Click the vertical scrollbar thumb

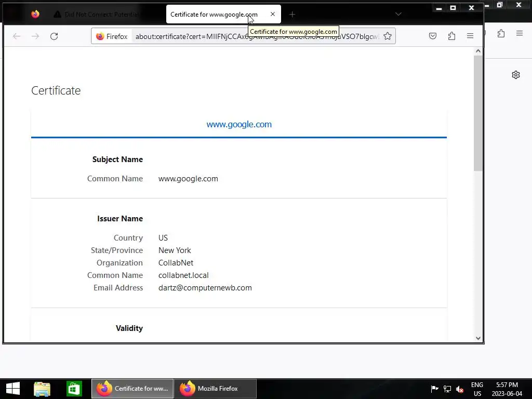pyautogui.click(x=478, y=113)
